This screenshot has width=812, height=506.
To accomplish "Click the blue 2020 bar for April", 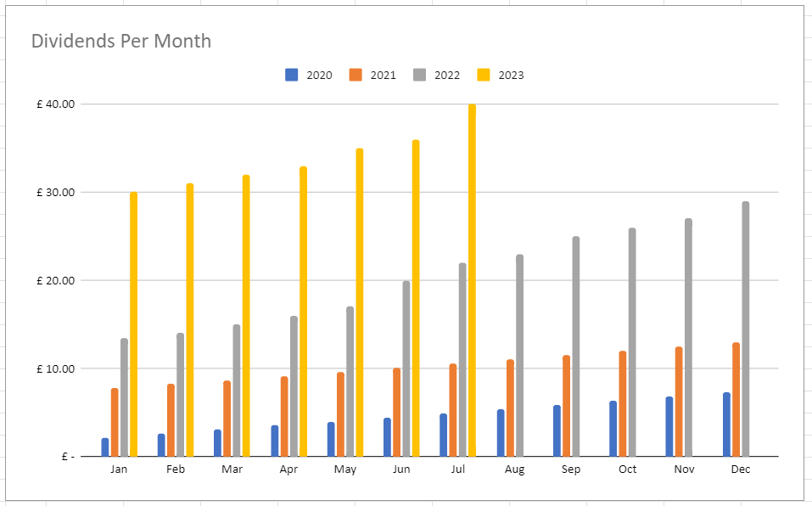I will pyautogui.click(x=274, y=441).
